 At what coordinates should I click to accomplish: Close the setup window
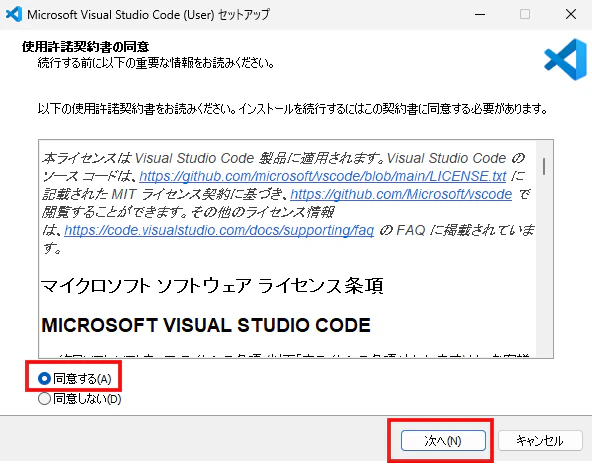tap(571, 14)
